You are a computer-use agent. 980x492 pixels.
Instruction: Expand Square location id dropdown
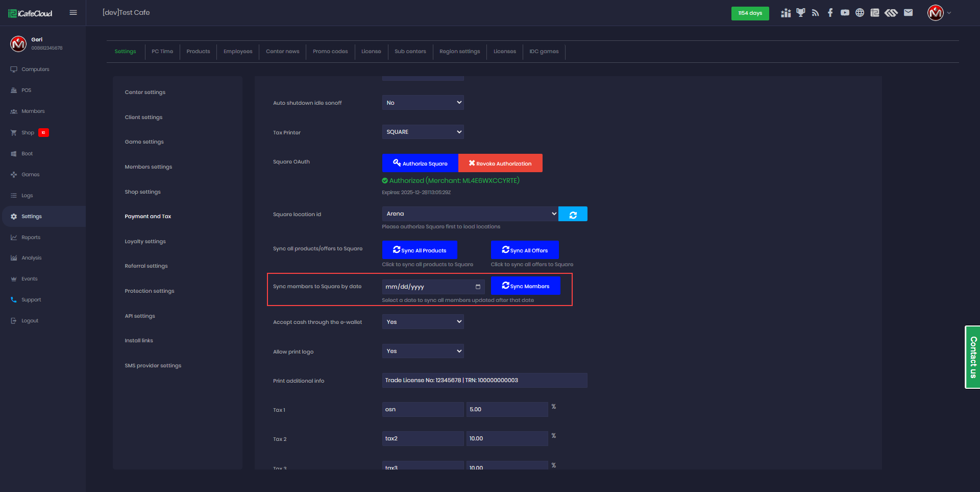[470, 214]
